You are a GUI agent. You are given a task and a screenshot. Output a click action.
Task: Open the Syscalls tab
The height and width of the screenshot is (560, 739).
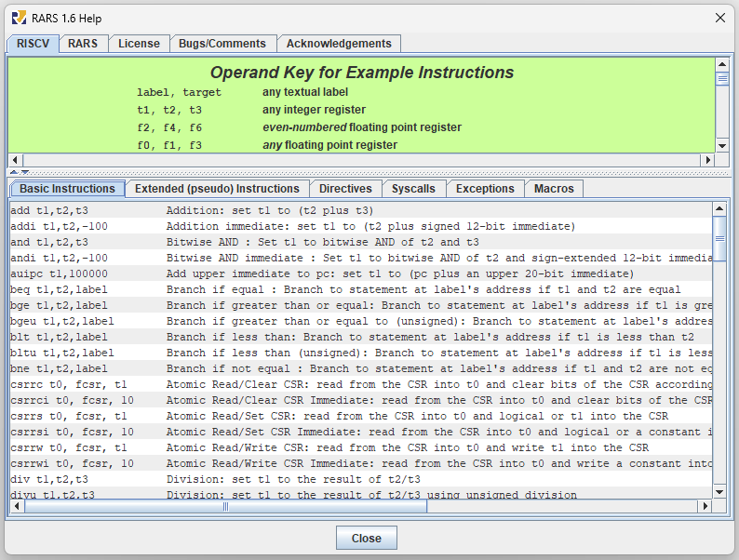(414, 189)
